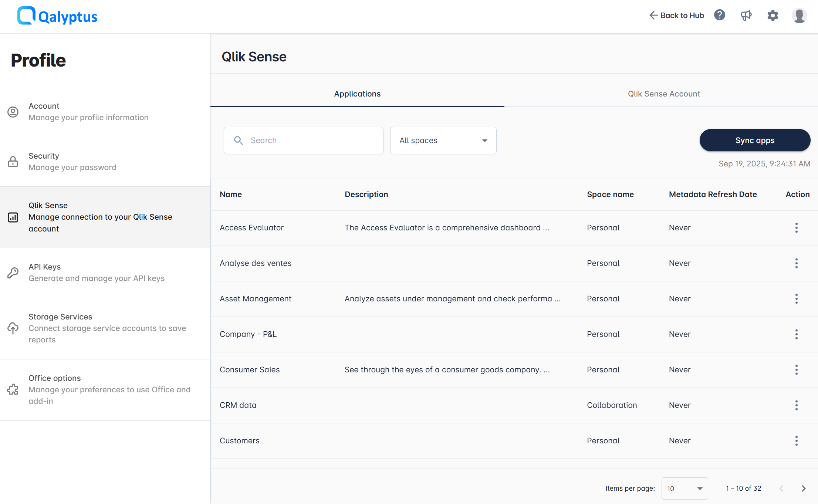The width and height of the screenshot is (818, 504).
Task: Select the Office options puzzle icon
Action: click(x=13, y=389)
